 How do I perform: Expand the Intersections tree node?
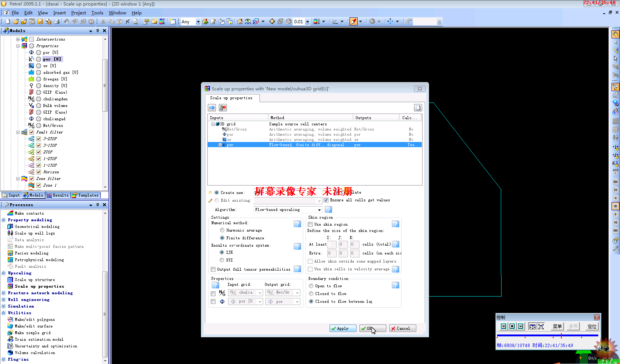click(x=18, y=39)
